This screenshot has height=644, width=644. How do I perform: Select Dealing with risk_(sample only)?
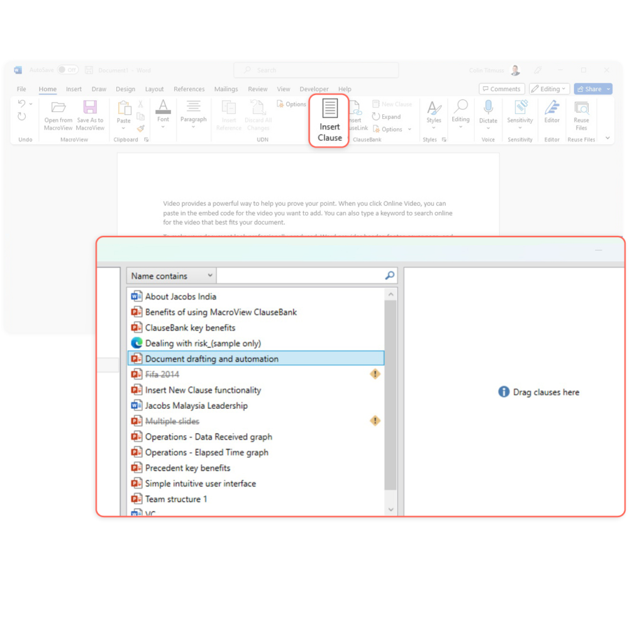pos(256,343)
